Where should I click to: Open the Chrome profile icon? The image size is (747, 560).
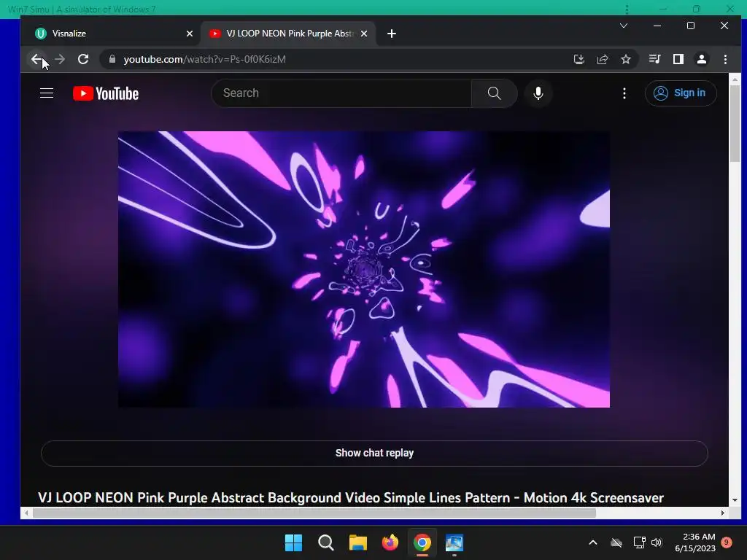[702, 59]
